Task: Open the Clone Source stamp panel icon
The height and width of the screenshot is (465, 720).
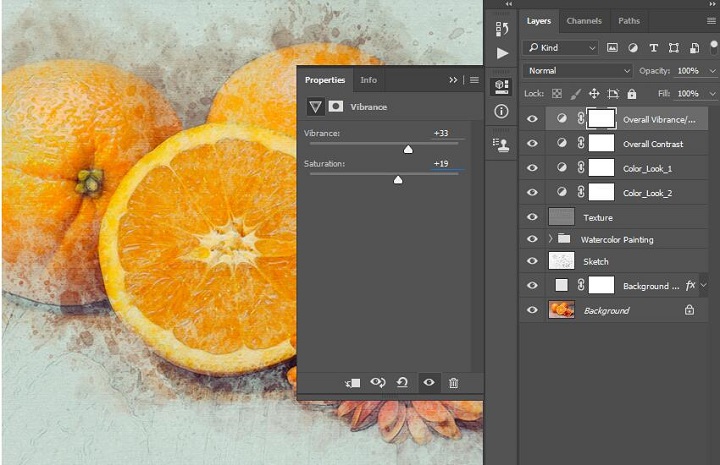Action: [x=501, y=145]
